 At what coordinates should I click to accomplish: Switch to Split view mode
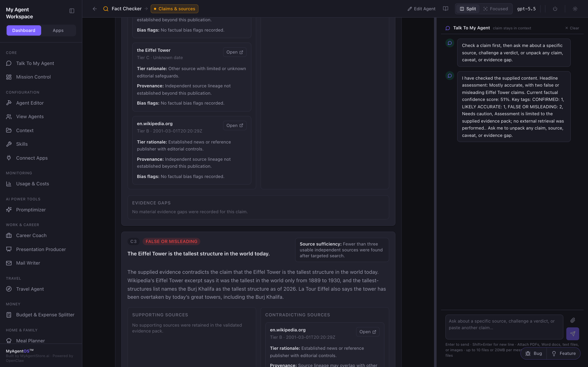pos(468,9)
